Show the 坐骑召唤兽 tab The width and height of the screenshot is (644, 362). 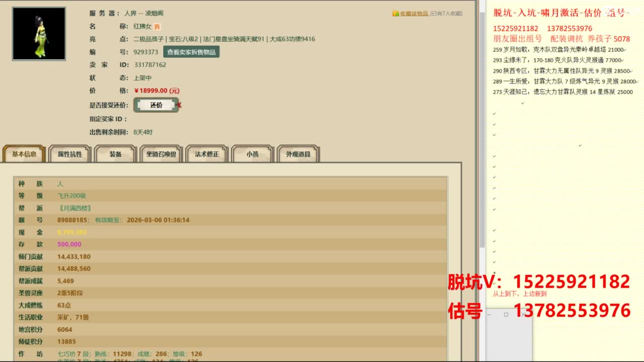pos(161,154)
